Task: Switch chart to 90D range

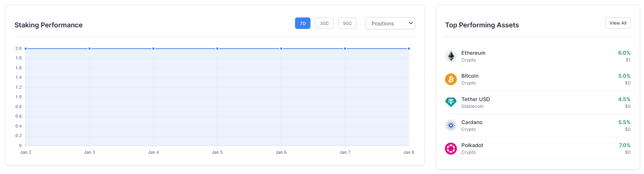Action: point(347,23)
